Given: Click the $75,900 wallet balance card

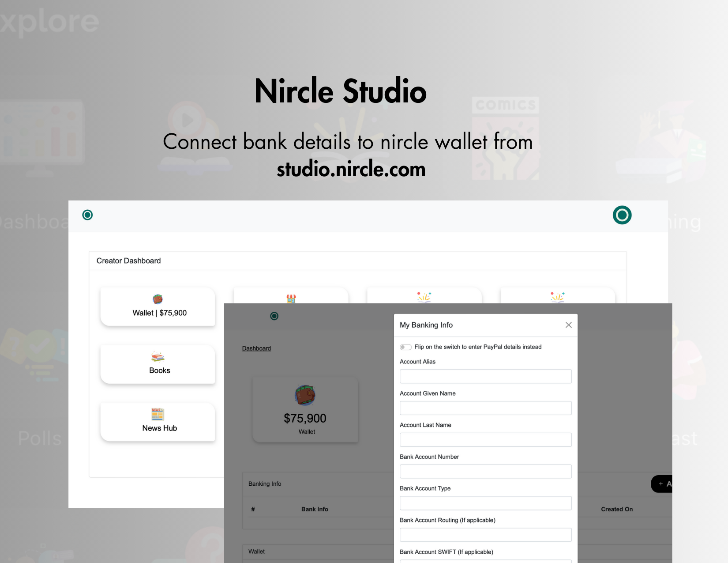Looking at the screenshot, I should tap(305, 410).
